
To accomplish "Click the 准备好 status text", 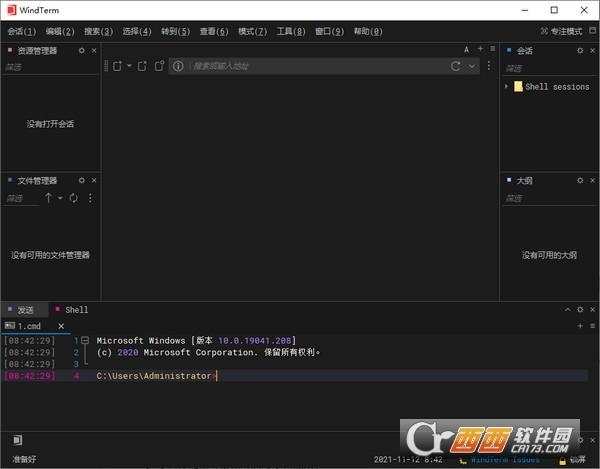I will (24, 459).
